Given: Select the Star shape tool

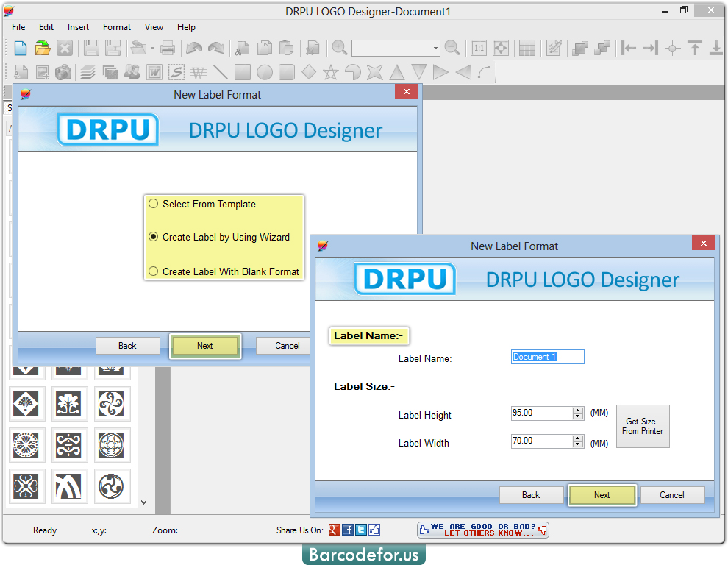Looking at the screenshot, I should coord(331,71).
